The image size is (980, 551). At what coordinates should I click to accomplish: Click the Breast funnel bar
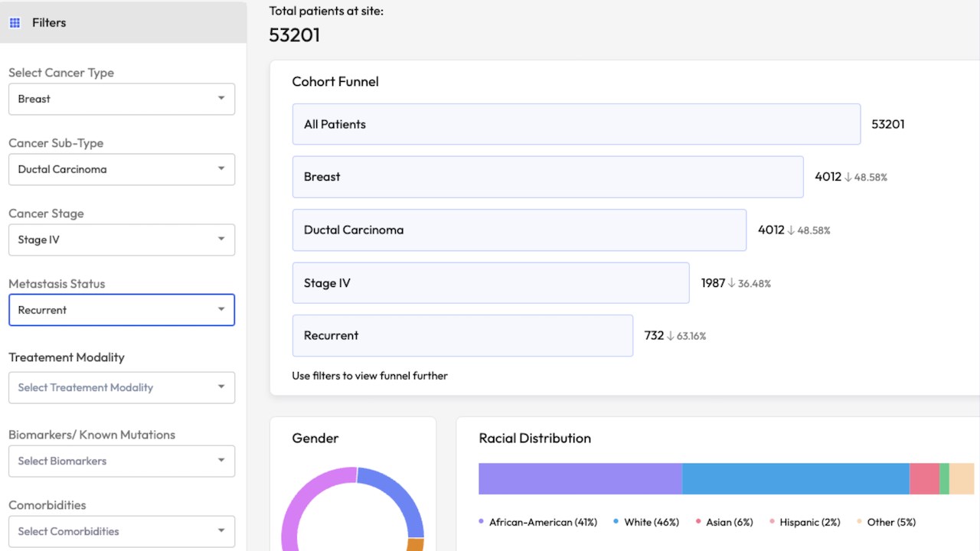pyautogui.click(x=547, y=177)
